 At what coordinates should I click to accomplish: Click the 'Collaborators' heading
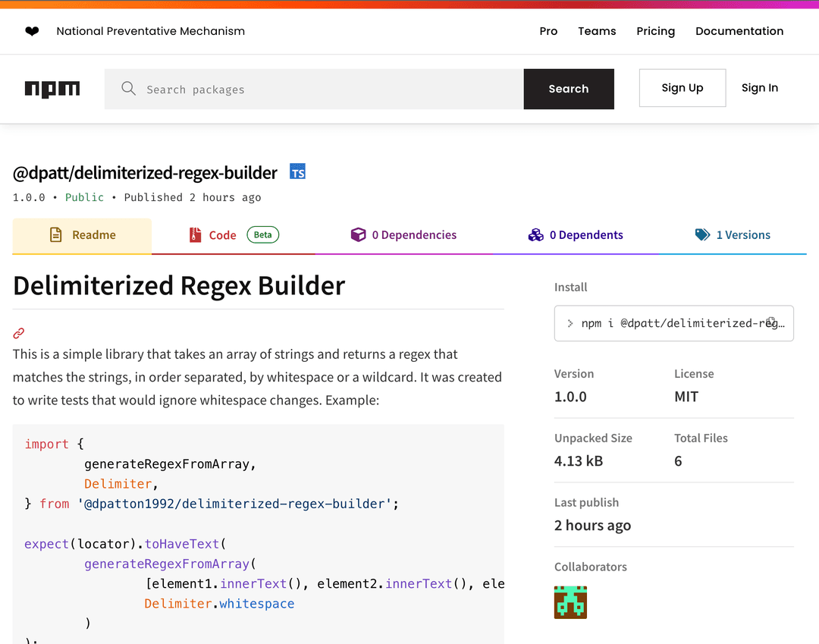590,567
